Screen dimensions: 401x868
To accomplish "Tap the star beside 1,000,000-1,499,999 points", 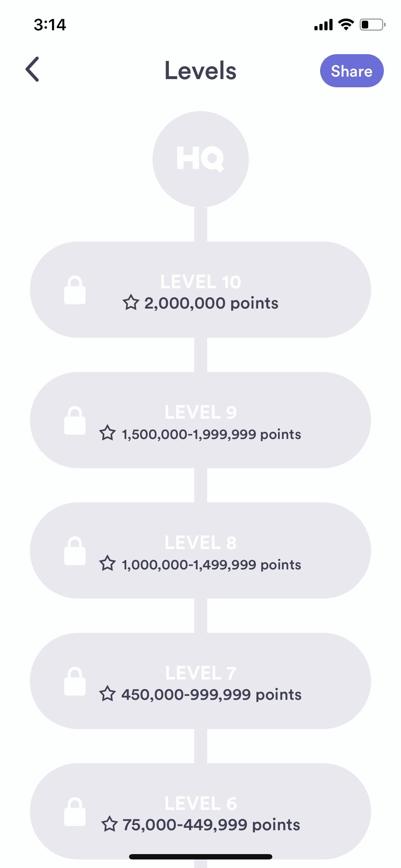I will (107, 563).
